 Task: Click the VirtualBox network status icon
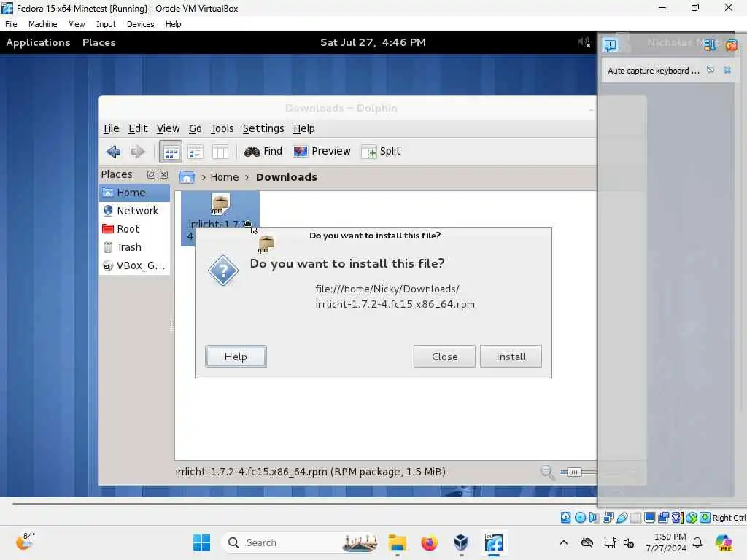pos(608,518)
